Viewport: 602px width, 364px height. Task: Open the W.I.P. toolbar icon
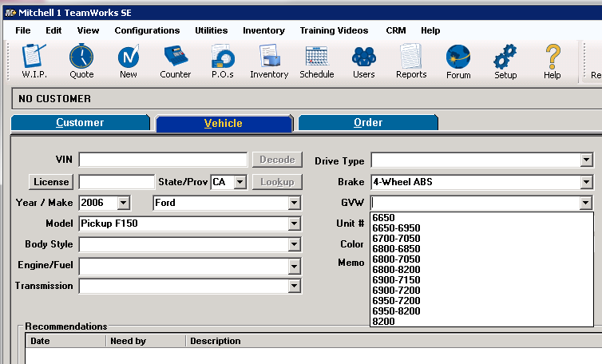click(34, 61)
